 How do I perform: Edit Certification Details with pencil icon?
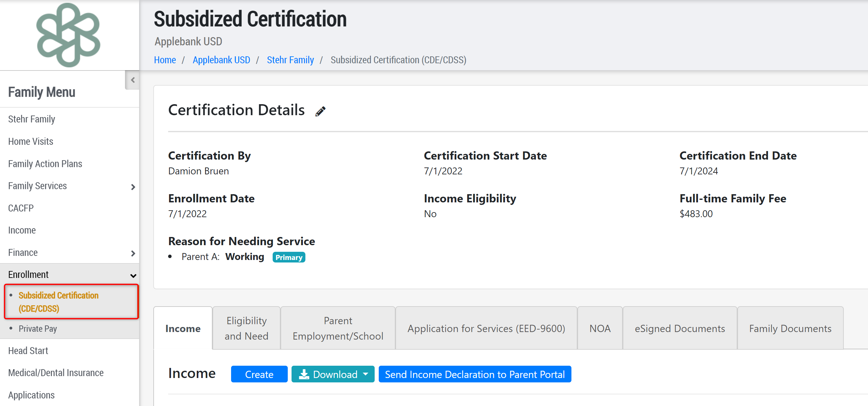(x=320, y=111)
